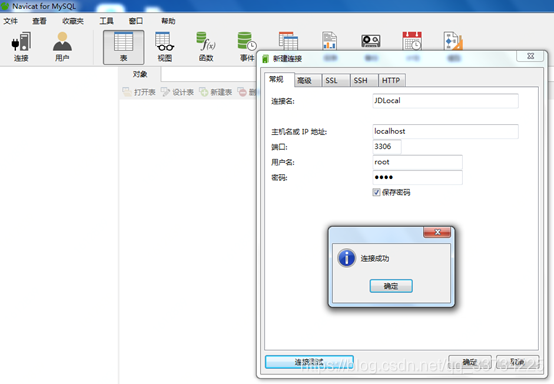The height and width of the screenshot is (384, 554).
Task: Click OK (确定) in New Connection dialog
Action: 470,362
